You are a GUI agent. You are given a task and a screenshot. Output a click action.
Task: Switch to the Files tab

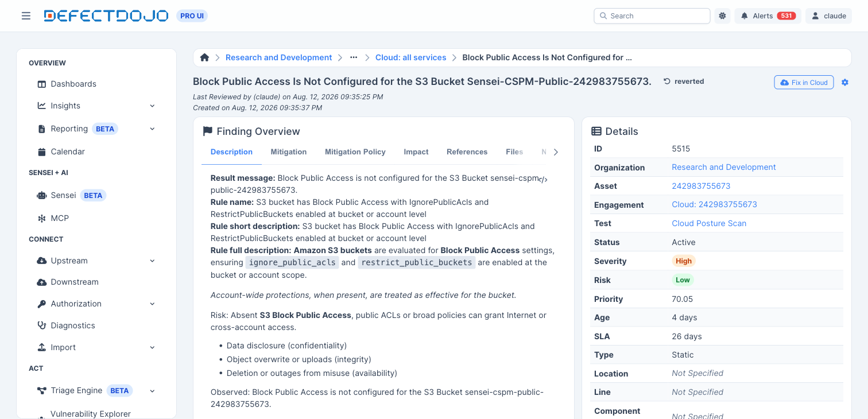click(x=514, y=152)
